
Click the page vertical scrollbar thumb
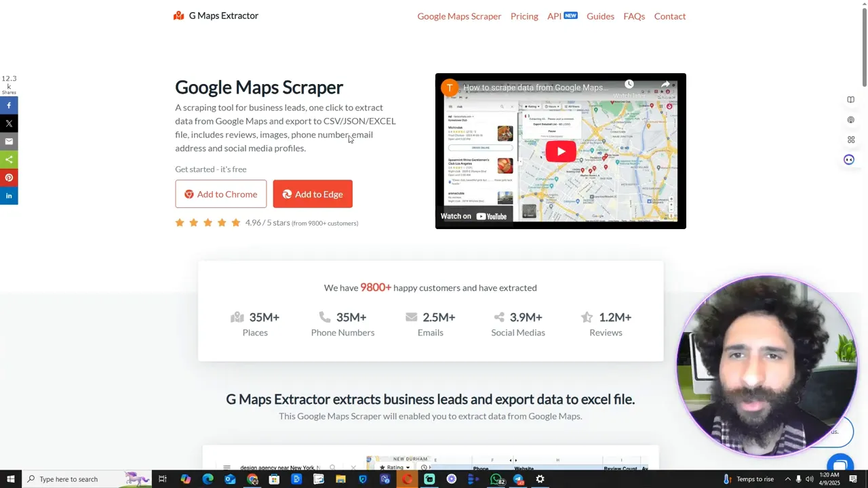[864, 47]
